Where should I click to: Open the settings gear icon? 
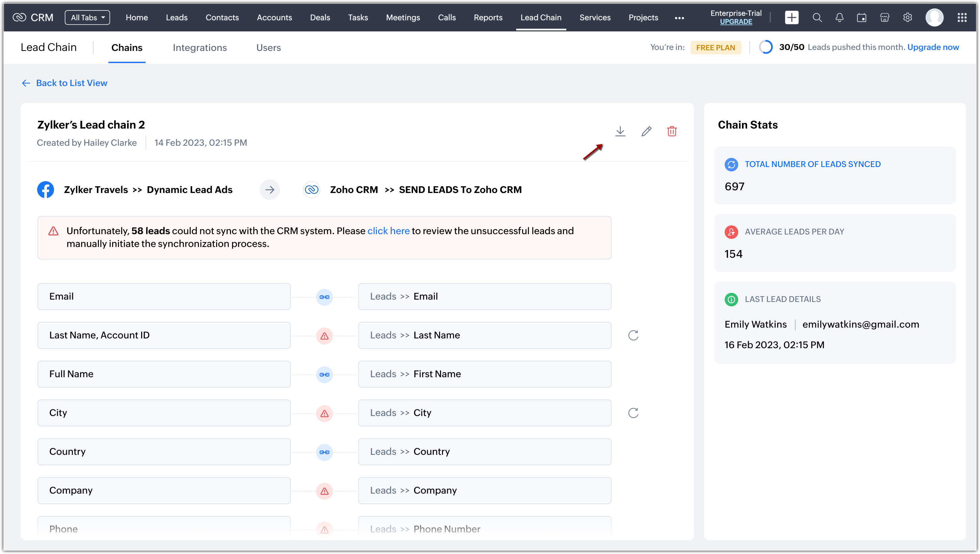point(908,18)
